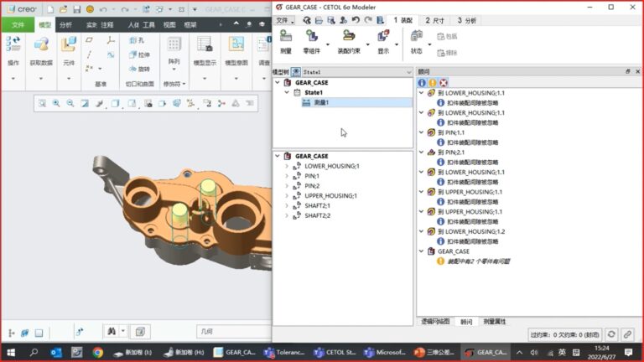The image size is (644, 362).
Task: Collapse the GEAR_CASE entry in advisor list
Action: click(422, 251)
